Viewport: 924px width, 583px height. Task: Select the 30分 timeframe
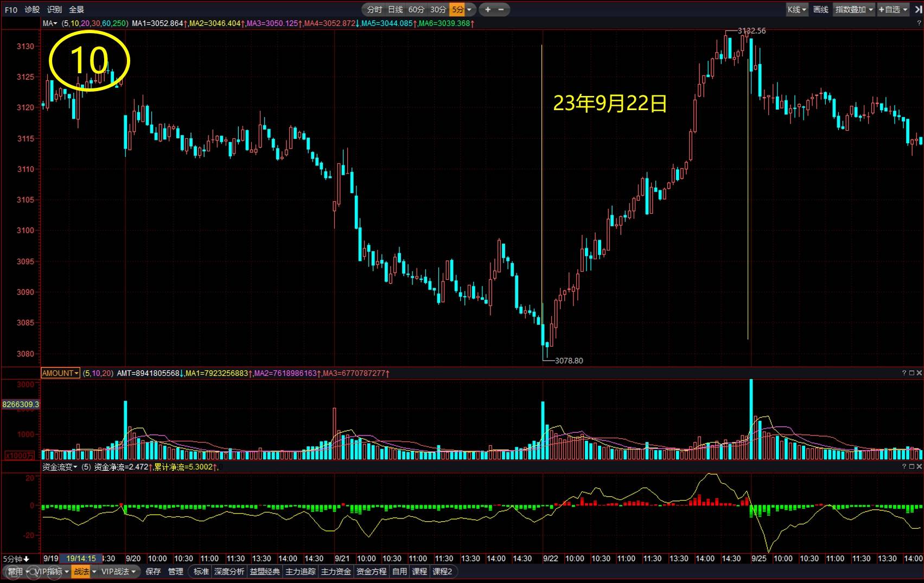click(x=438, y=10)
